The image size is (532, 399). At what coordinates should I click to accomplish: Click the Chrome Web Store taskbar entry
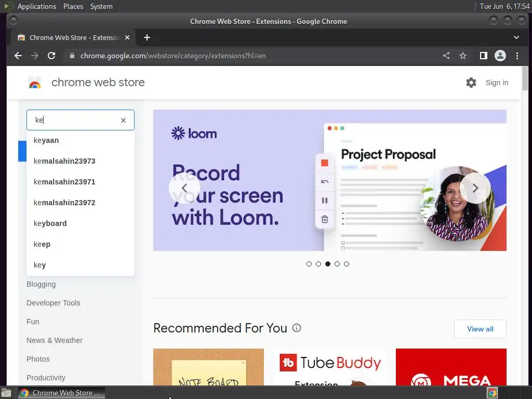click(61, 393)
